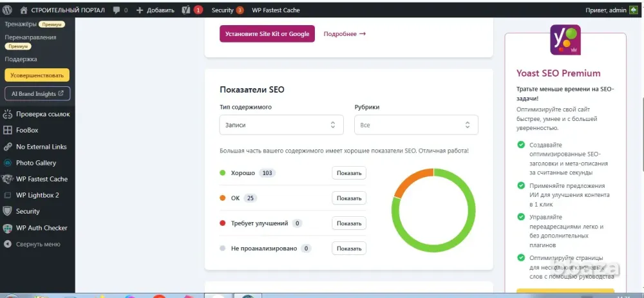The image size is (644, 298).
Task: Open FooBox menu item
Action: point(27,130)
